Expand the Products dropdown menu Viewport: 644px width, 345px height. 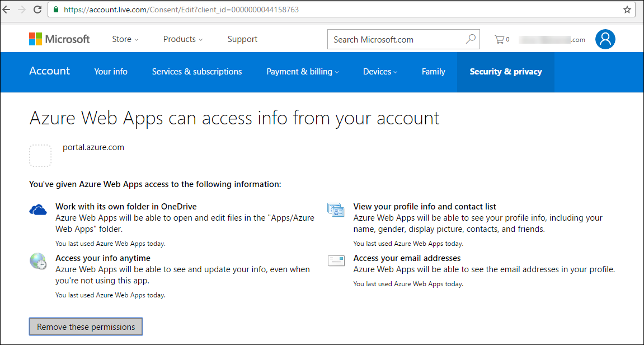click(x=183, y=39)
